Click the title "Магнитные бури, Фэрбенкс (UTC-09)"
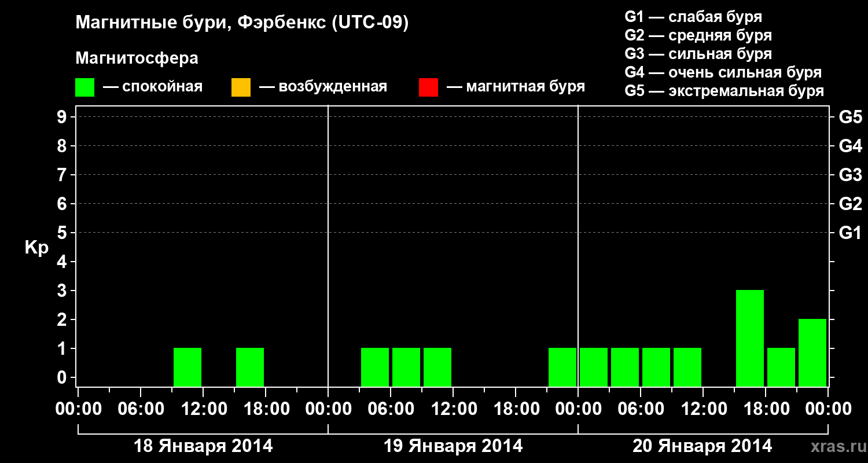 tap(242, 24)
